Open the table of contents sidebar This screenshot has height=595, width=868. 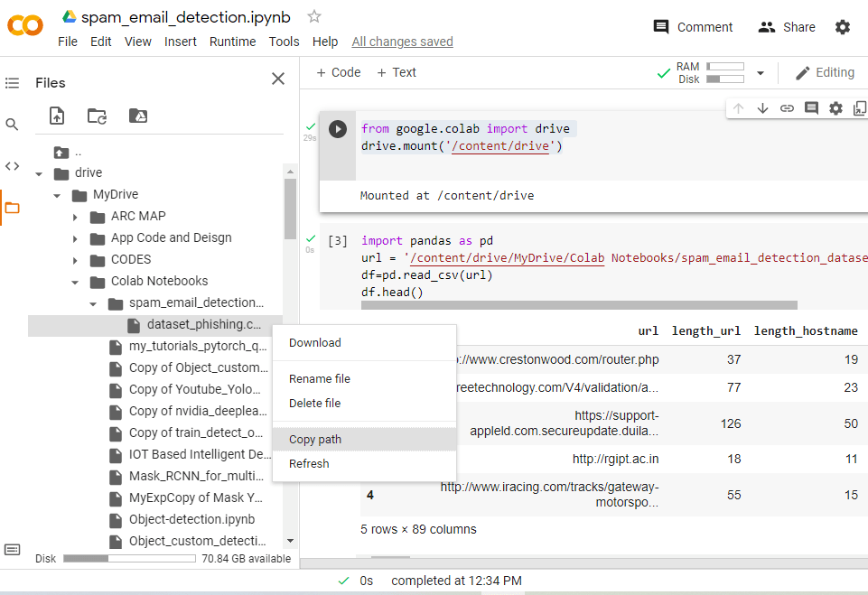coord(12,83)
